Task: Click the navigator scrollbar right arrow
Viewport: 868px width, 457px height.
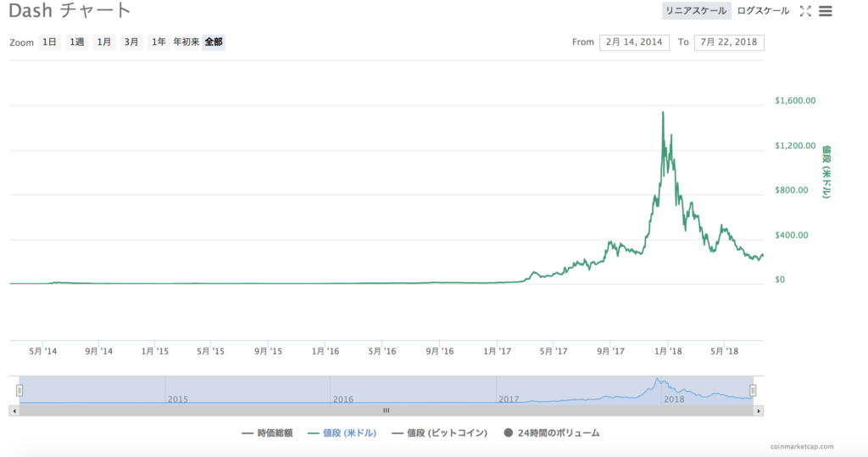Action: click(x=759, y=411)
